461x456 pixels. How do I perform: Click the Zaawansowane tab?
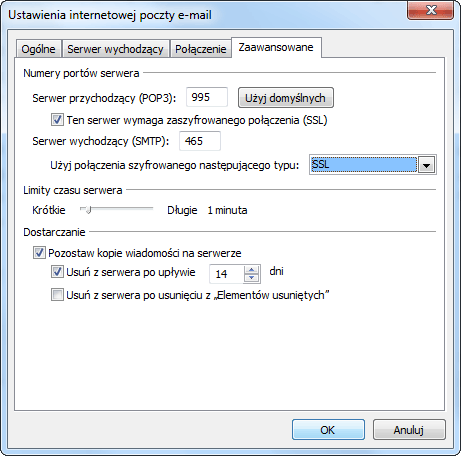[x=276, y=47]
